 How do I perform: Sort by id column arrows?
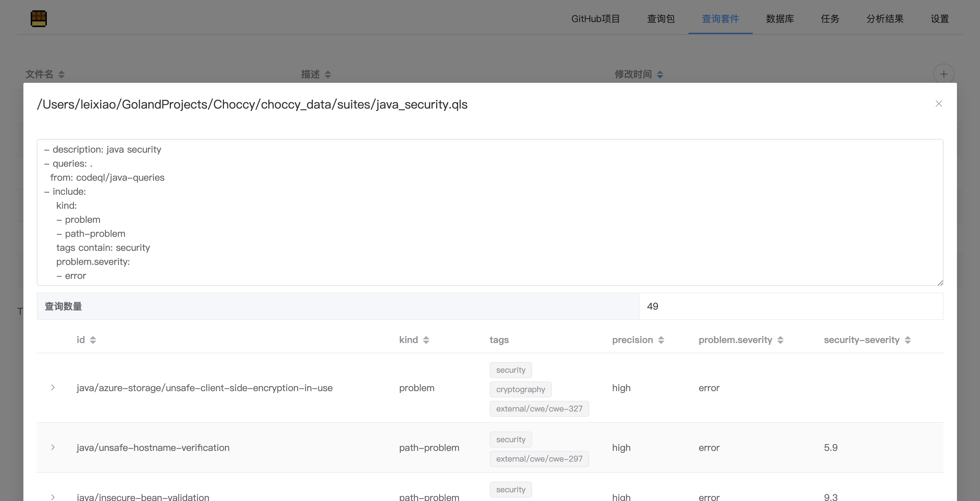[93, 340]
